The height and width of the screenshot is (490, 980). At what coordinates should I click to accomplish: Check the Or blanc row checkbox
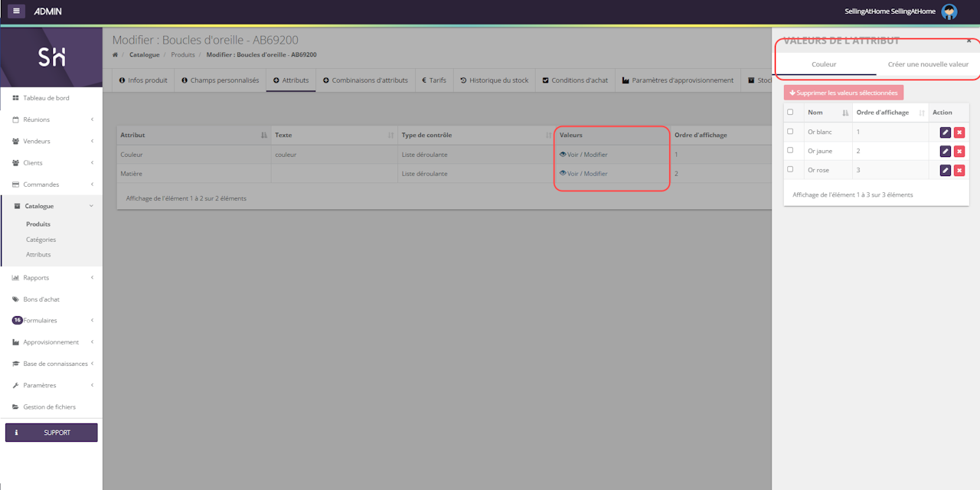pos(790,131)
